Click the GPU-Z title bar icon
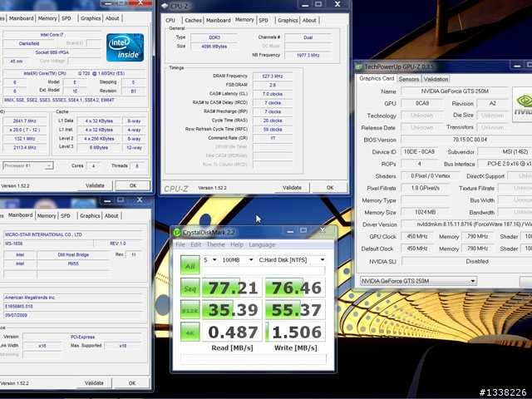Image resolution: width=532 pixels, height=399 pixels. 359,66
